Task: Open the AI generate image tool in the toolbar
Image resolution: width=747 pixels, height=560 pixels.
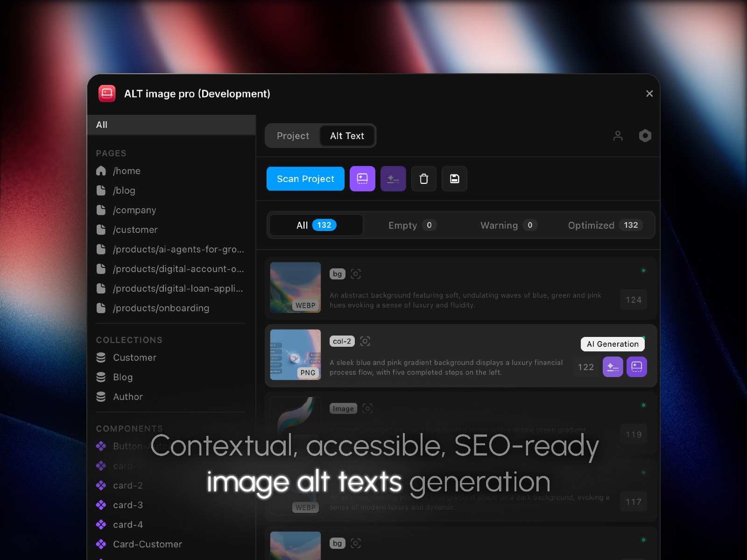Action: pos(362,179)
